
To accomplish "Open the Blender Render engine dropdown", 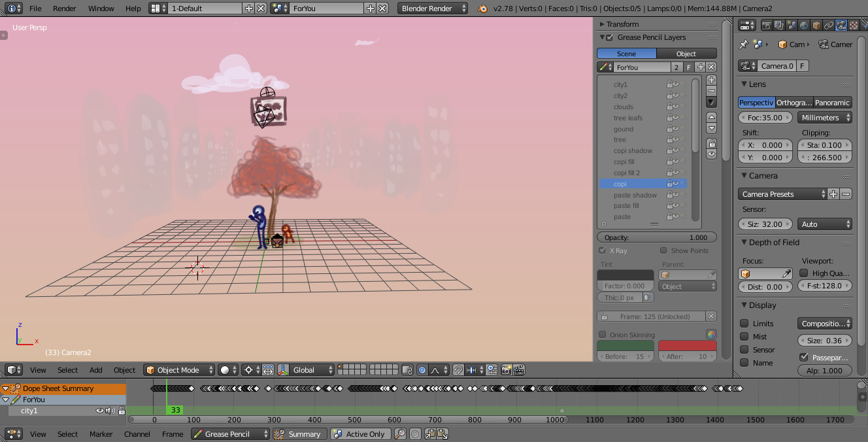I will [x=433, y=8].
